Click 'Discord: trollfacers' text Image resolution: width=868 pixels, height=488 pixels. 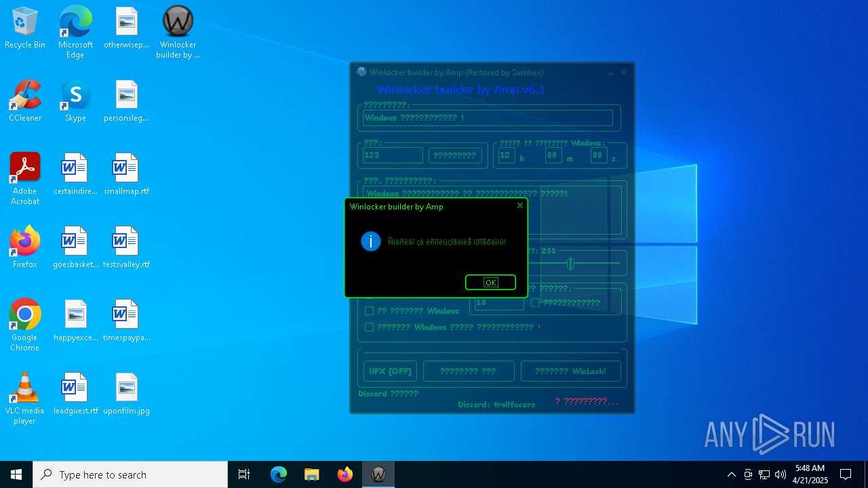pyautogui.click(x=496, y=405)
